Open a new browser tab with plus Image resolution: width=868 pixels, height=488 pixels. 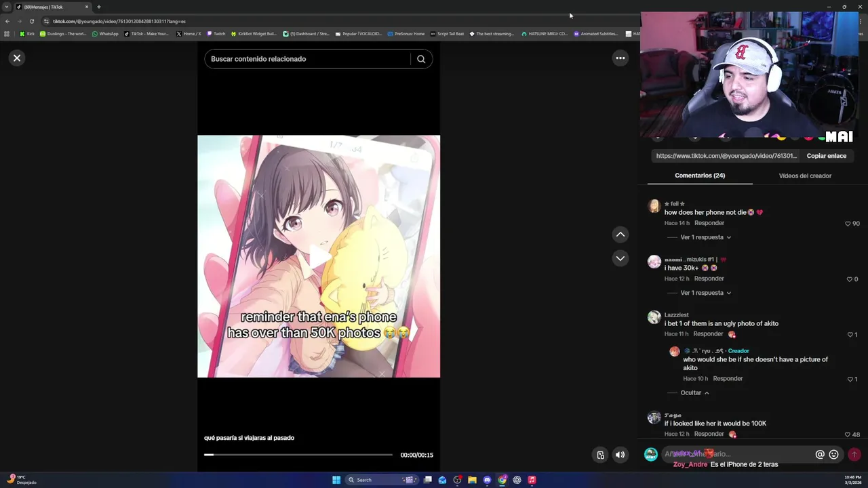tap(99, 7)
